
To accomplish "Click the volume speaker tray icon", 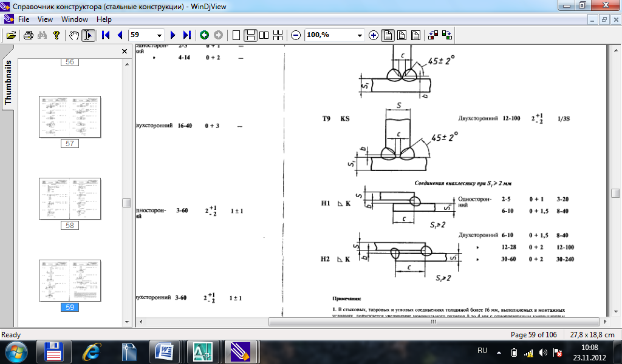I will click(542, 352).
